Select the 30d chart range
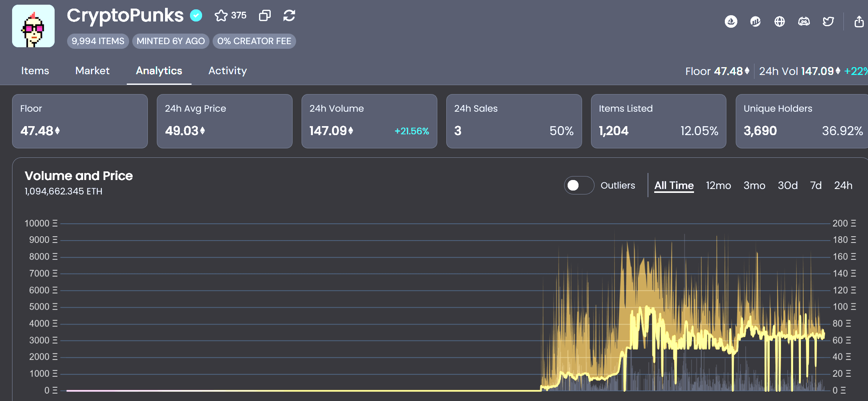The height and width of the screenshot is (401, 868). [x=788, y=185]
